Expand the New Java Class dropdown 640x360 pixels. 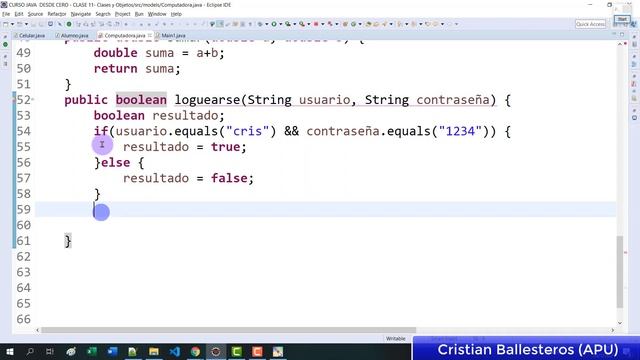tap(360, 24)
